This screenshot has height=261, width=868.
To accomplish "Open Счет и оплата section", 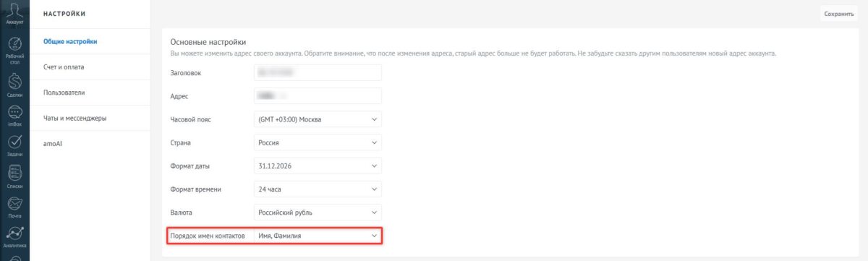I will [64, 67].
